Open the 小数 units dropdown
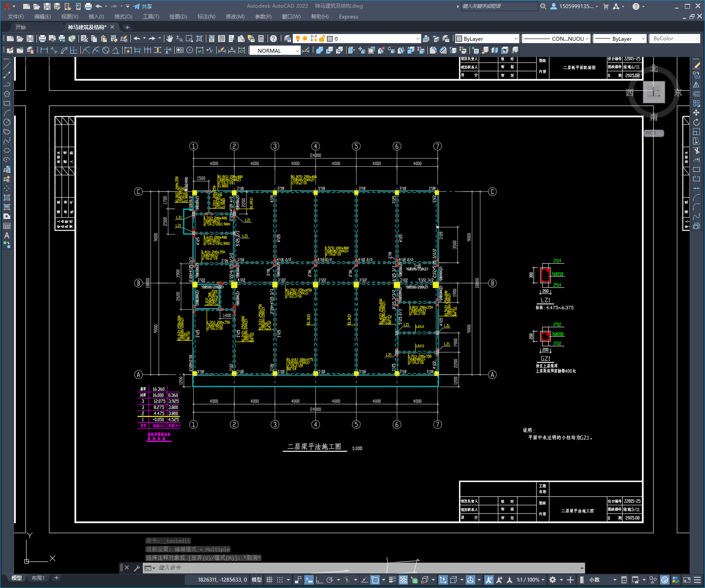705x588 pixels. (602, 580)
